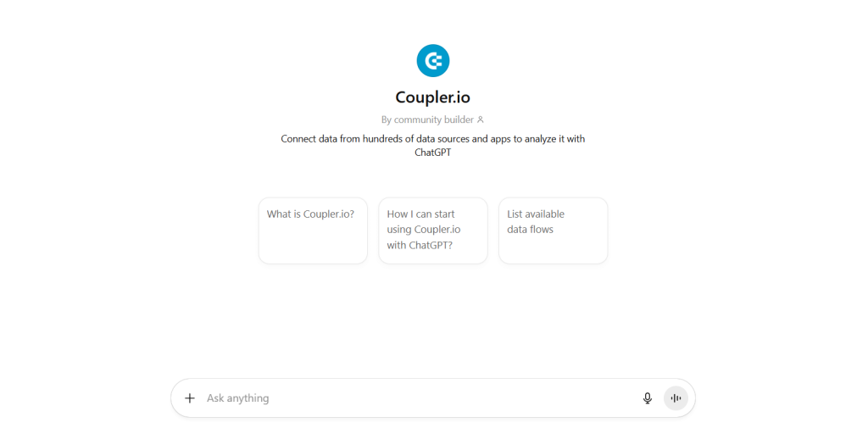Pick the 'List available data flows' suggestion

pos(553,231)
